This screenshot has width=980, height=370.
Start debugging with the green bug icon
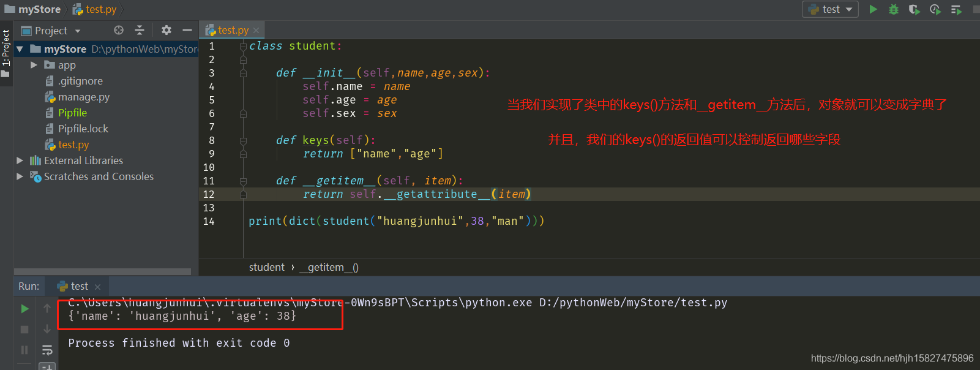click(894, 9)
